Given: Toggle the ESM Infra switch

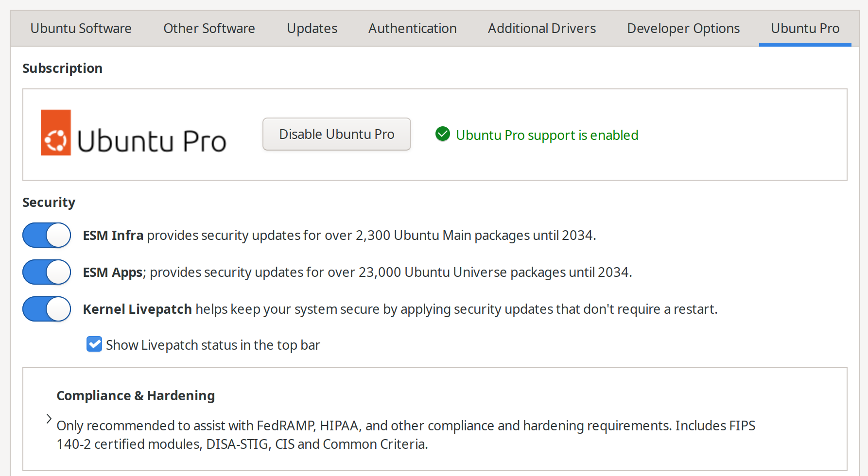Looking at the screenshot, I should point(47,235).
